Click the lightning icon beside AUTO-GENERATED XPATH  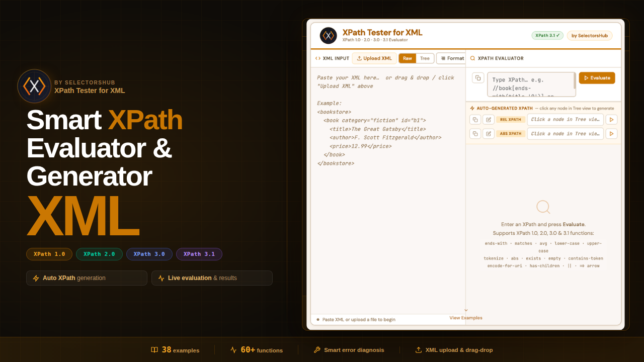(x=472, y=108)
